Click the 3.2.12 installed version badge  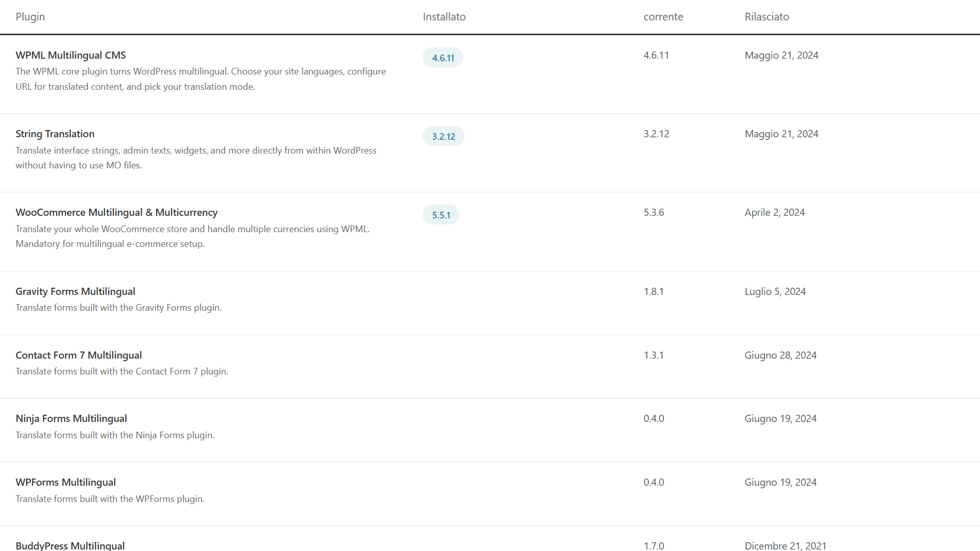pyautogui.click(x=443, y=136)
